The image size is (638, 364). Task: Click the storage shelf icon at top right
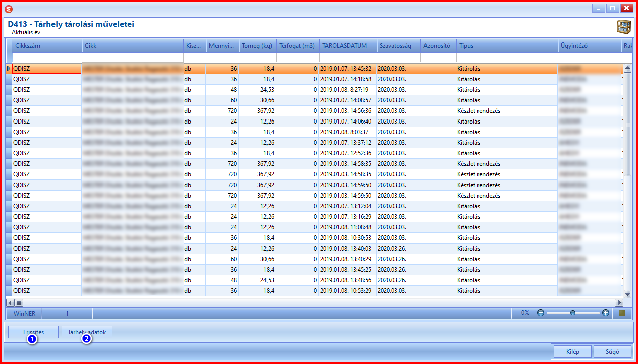click(x=624, y=27)
